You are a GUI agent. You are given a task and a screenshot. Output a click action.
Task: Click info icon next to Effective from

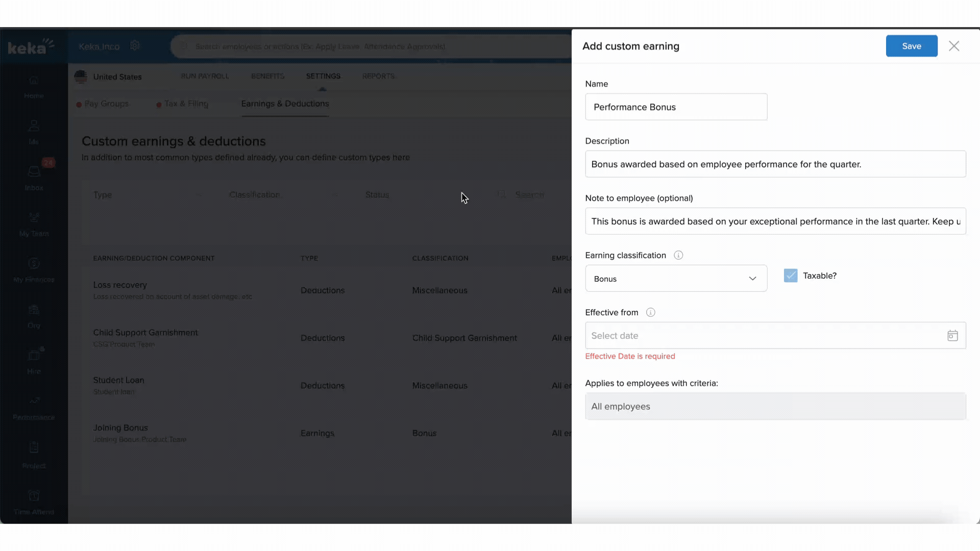(650, 312)
